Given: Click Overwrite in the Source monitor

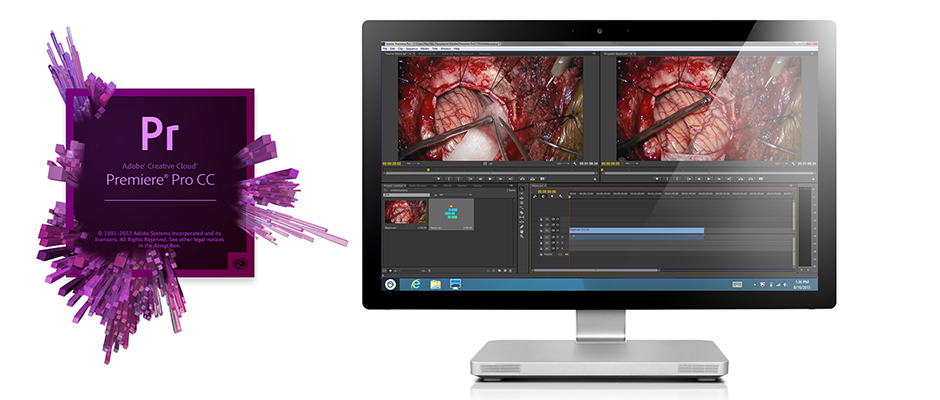Looking at the screenshot, I should (532, 179).
